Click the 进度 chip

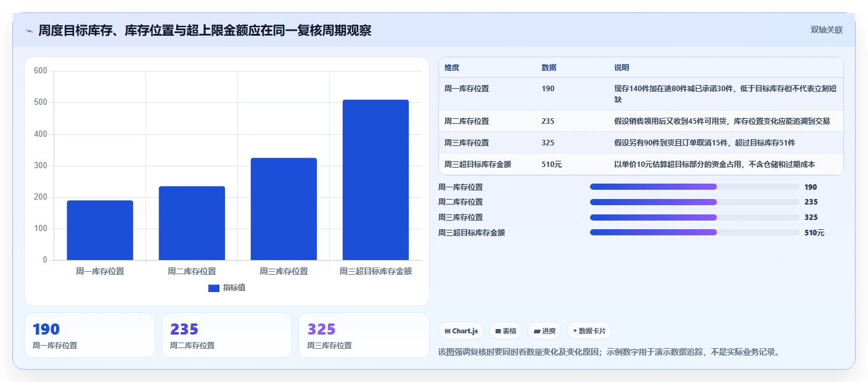[x=544, y=331]
